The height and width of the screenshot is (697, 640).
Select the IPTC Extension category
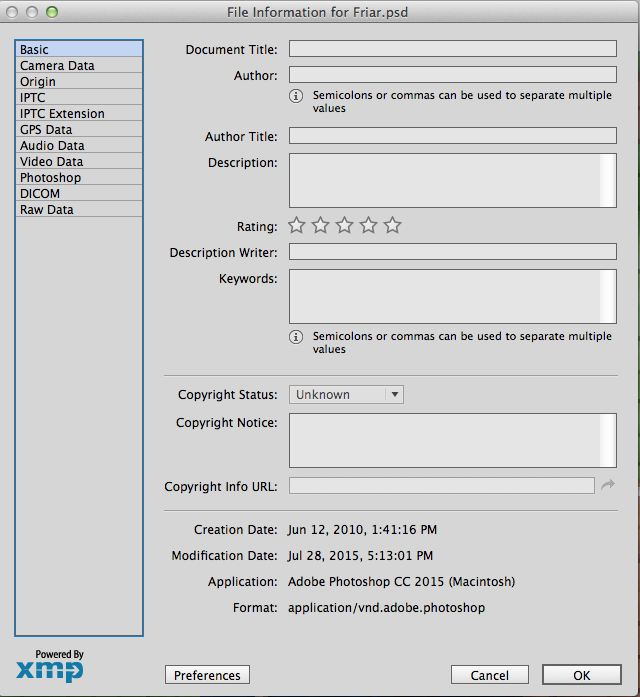[x=79, y=113]
